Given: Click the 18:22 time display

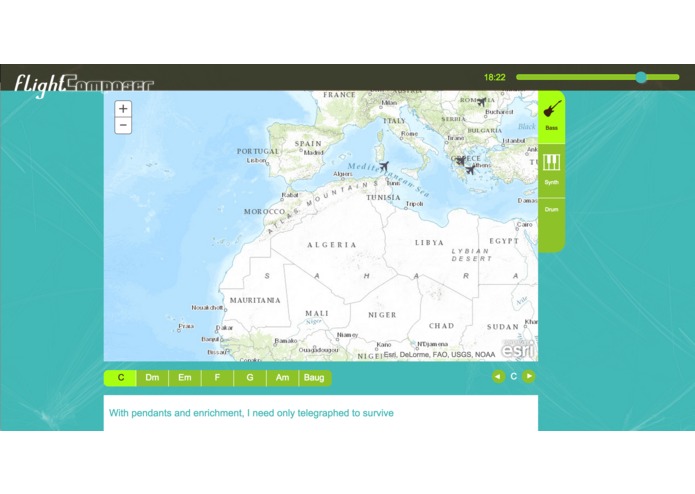Looking at the screenshot, I should pyautogui.click(x=495, y=77).
